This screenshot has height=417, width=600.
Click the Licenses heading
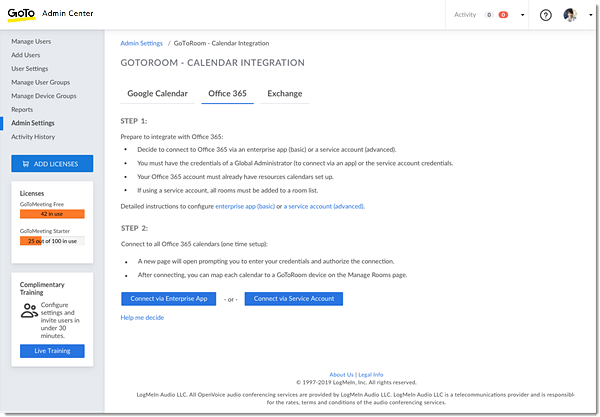(x=32, y=194)
